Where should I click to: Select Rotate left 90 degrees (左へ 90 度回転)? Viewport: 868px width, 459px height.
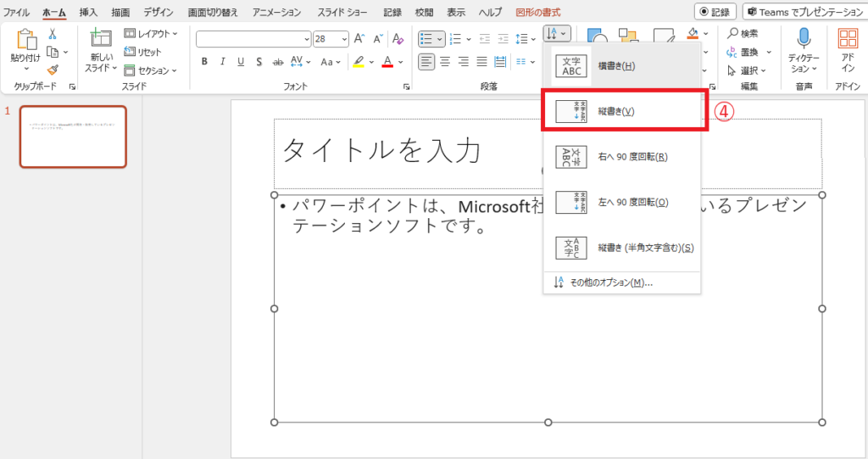coord(622,202)
